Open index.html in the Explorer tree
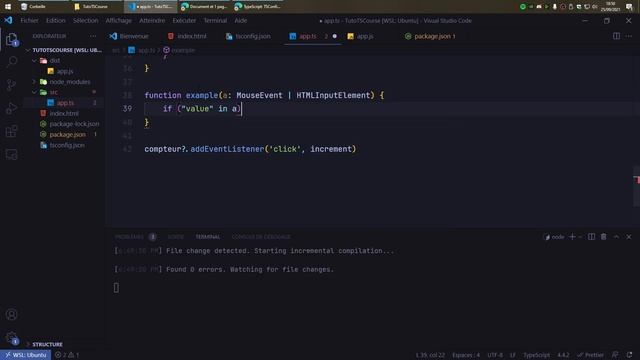 coord(64,113)
